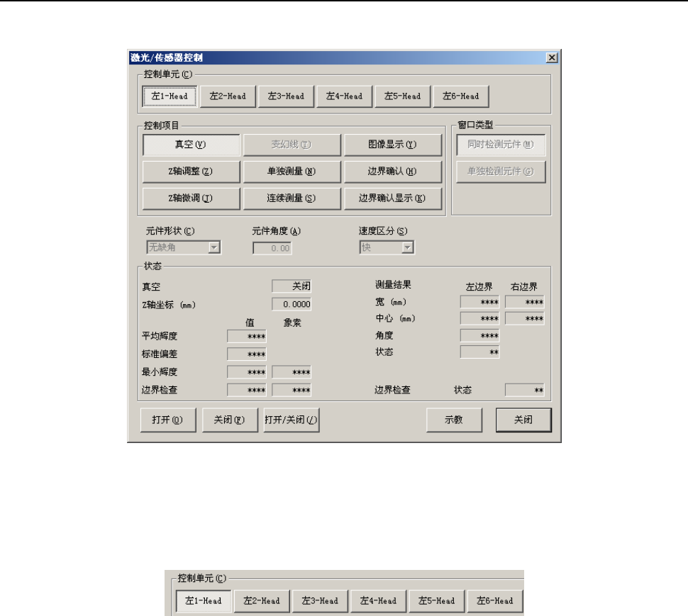Viewport: 688px width, 616px height.
Task: Click the 打开/关闭 (/) toggle button
Action: 292,420
